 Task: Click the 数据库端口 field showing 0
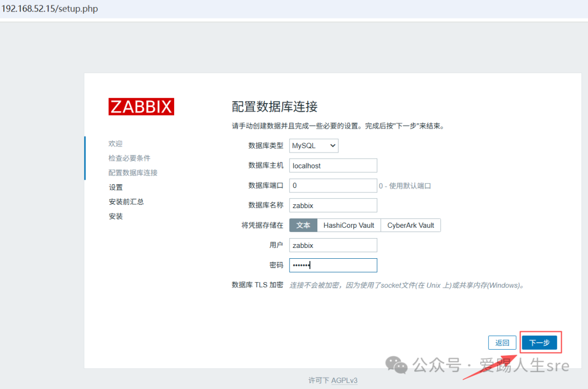(x=333, y=185)
